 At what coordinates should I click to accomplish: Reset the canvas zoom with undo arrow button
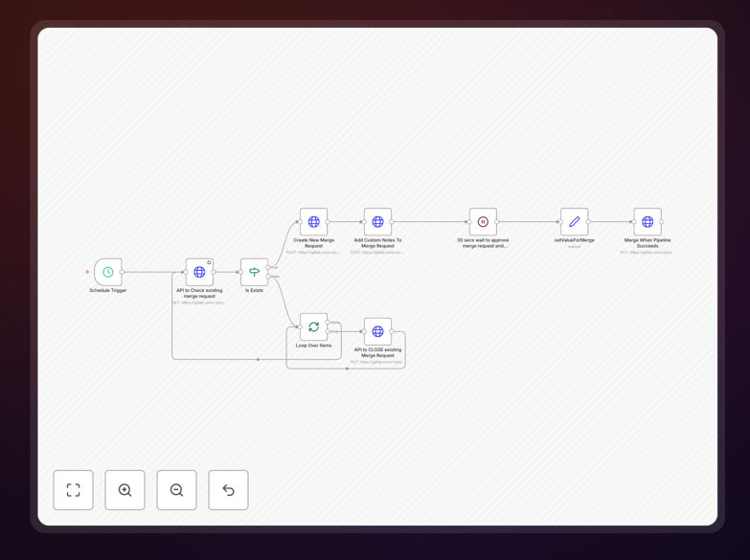(x=228, y=490)
